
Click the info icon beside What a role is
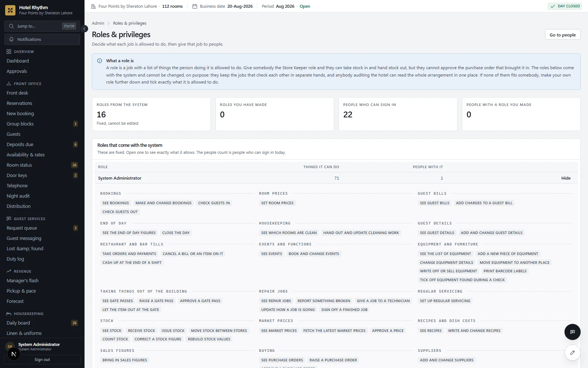click(x=100, y=61)
